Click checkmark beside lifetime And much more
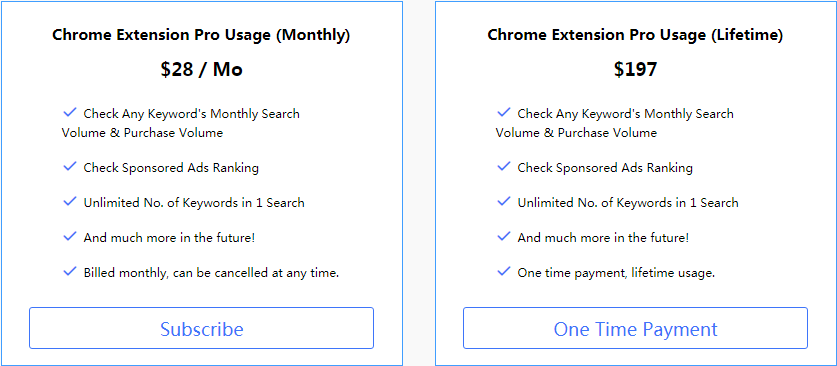This screenshot has height=366, width=837. point(504,236)
